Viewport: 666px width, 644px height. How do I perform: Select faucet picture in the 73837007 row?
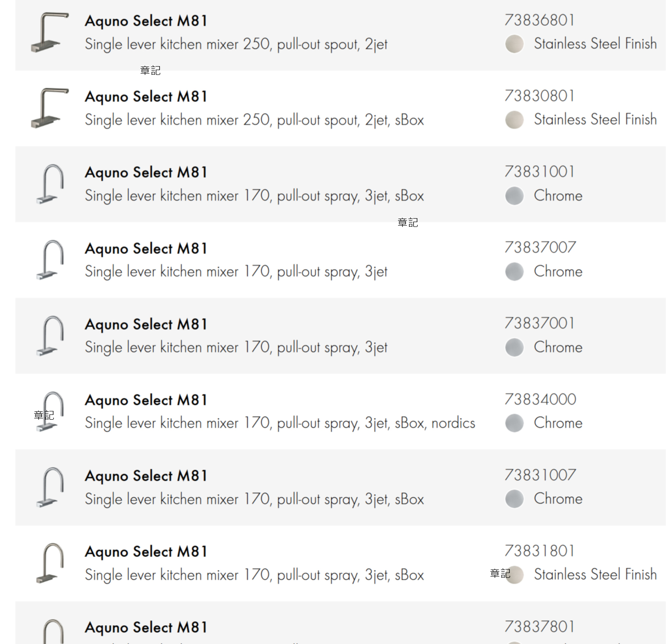coord(50,260)
